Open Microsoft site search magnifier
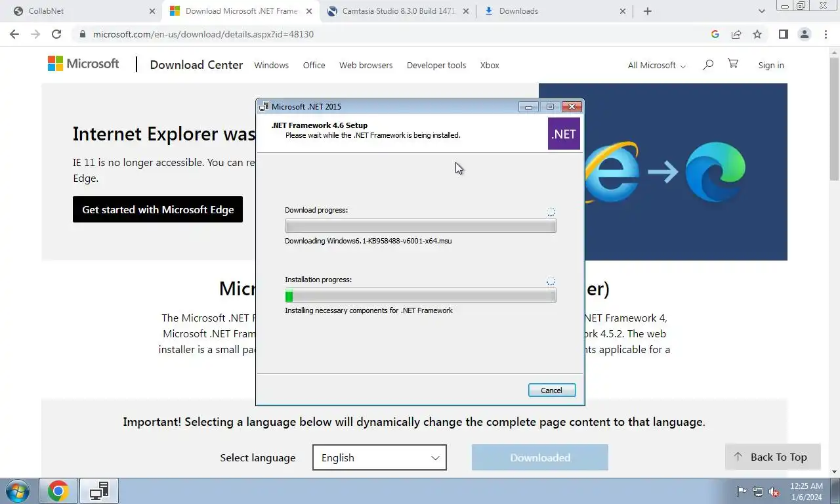 pyautogui.click(x=707, y=64)
